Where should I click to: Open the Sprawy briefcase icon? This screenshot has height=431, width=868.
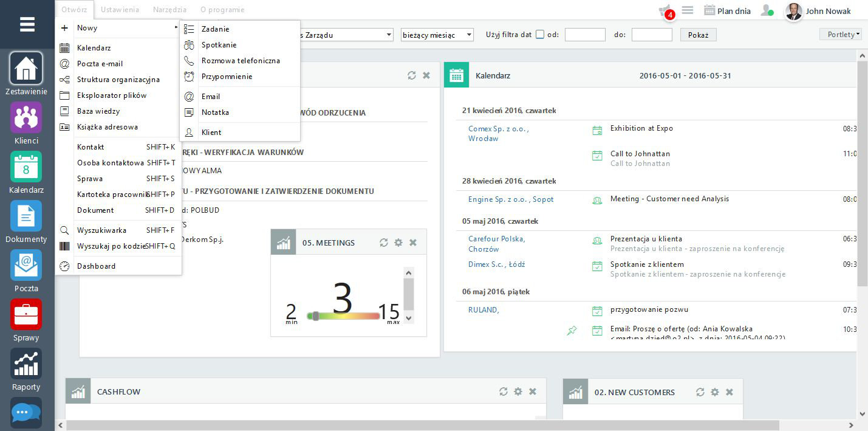click(26, 315)
